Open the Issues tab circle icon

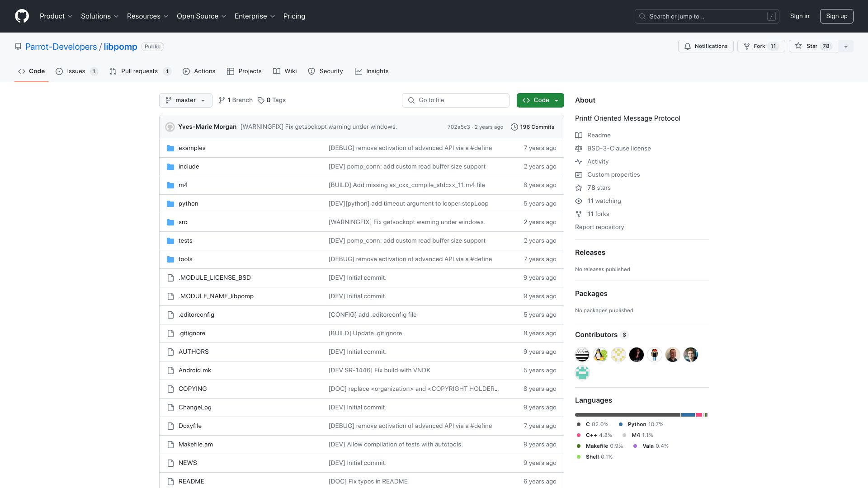(59, 71)
